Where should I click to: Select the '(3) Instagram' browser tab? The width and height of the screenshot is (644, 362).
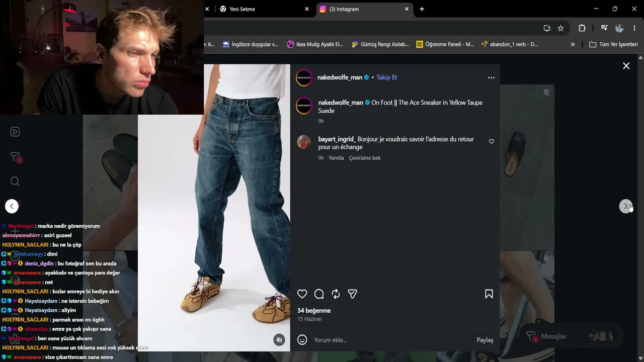pyautogui.click(x=366, y=9)
